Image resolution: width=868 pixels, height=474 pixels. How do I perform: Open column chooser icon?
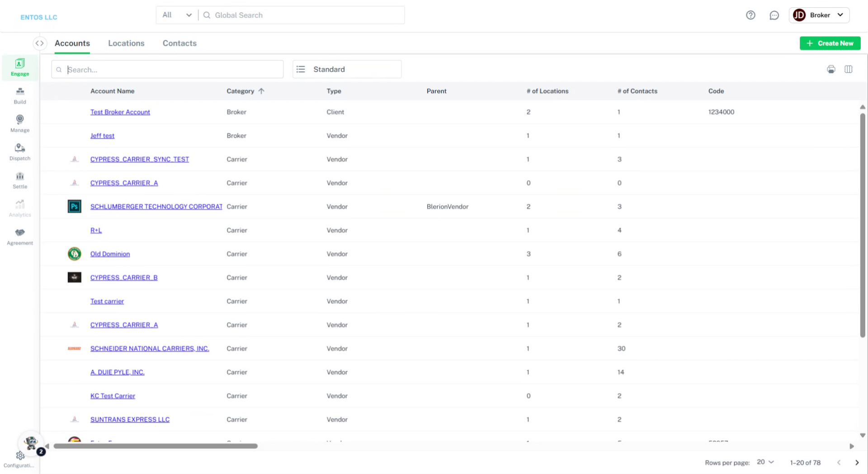(849, 69)
